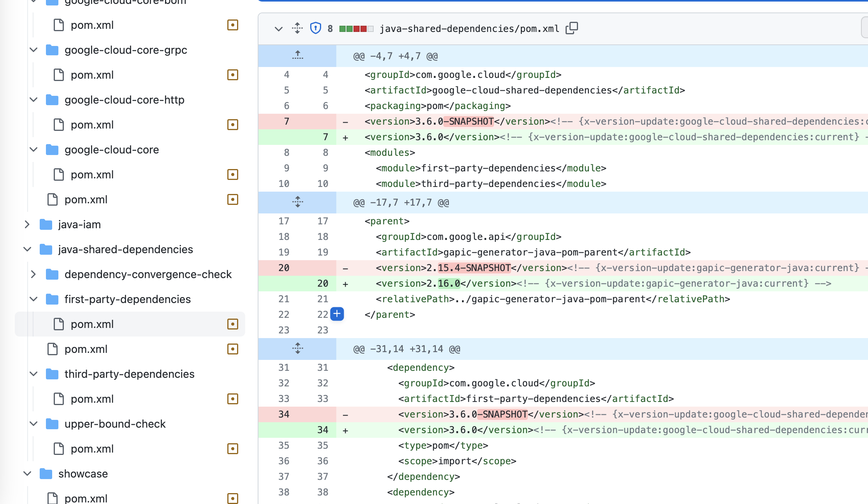Copy java-shared-dependencies/pom.xml file path
The image size is (868, 504).
click(571, 28)
